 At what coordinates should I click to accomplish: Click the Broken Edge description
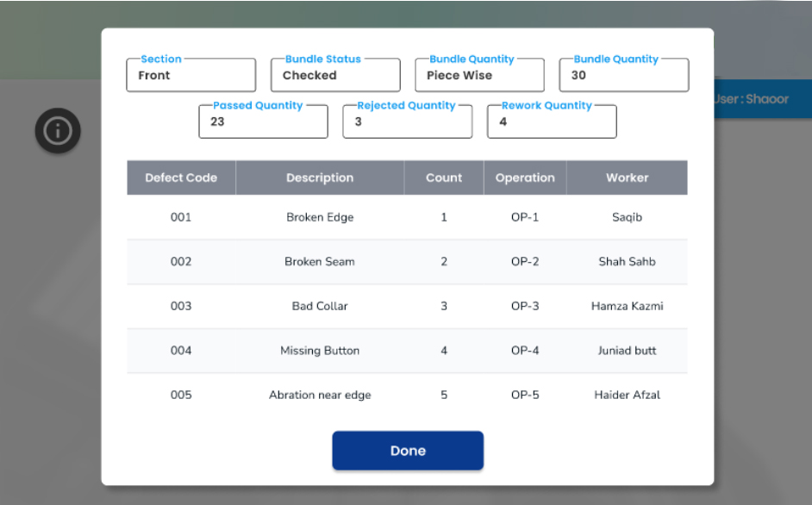click(320, 217)
